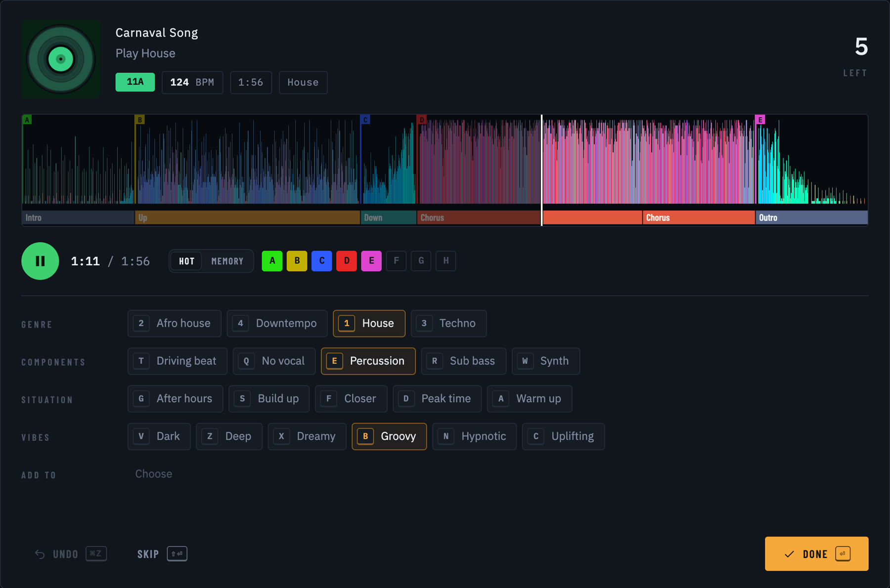Screen dimensions: 890x588
Task: Undo the last action
Action: pos(70,554)
